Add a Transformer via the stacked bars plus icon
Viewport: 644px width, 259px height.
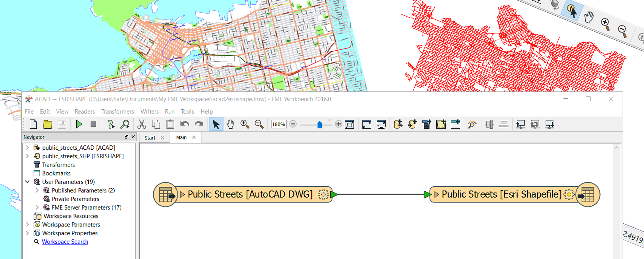pyautogui.click(x=427, y=124)
